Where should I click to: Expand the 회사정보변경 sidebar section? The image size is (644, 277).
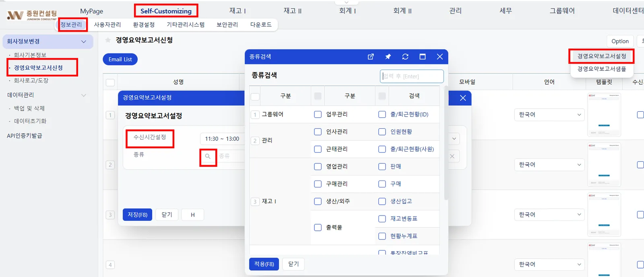84,41
